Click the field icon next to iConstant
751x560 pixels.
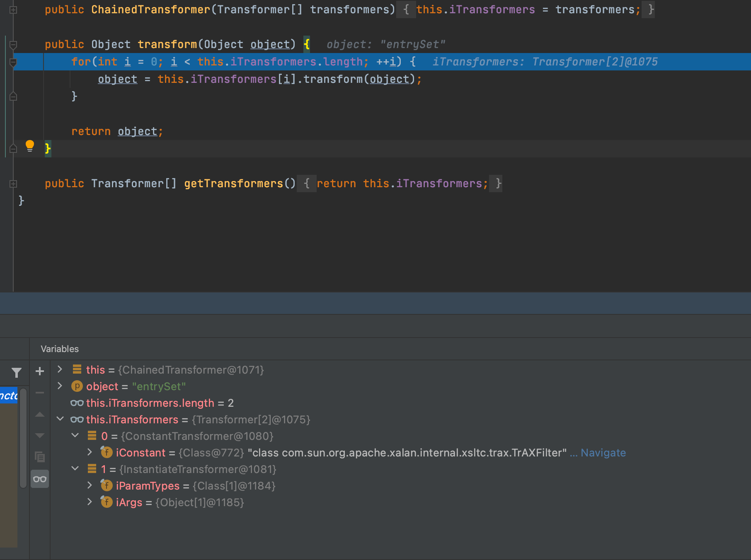107,452
